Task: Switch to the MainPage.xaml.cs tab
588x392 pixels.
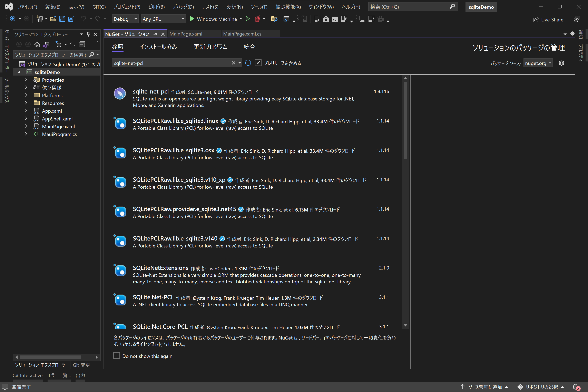Action: pos(242,34)
